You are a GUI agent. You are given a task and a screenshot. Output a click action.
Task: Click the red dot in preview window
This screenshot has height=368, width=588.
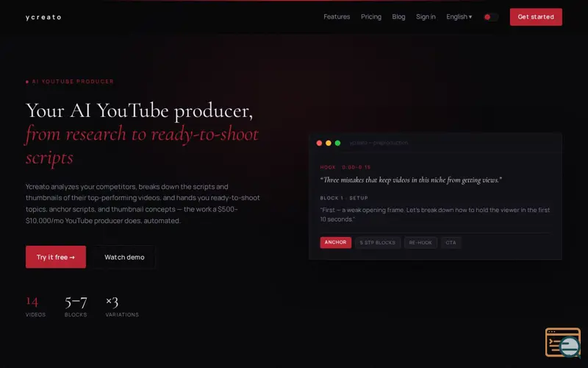click(x=319, y=143)
